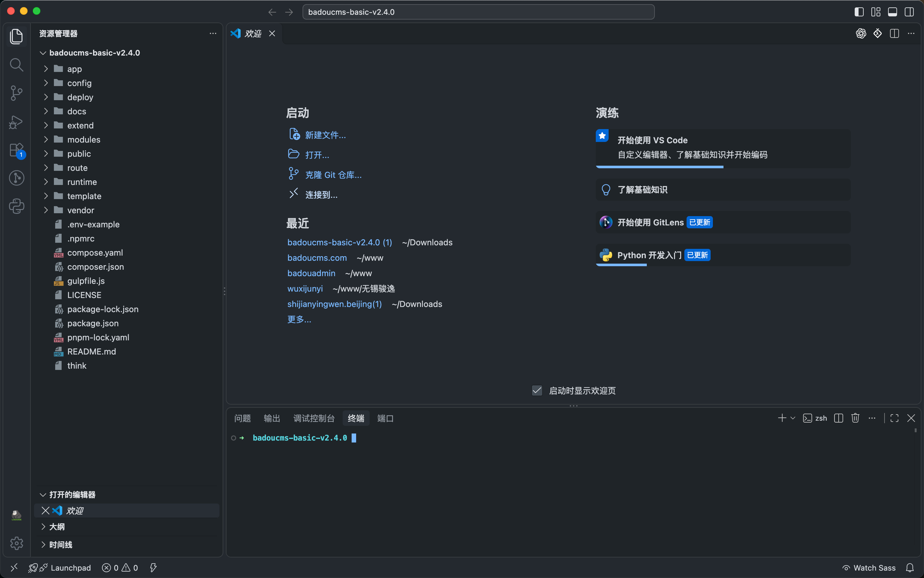Open the Source Control view
The height and width of the screenshot is (578, 924).
(16, 93)
